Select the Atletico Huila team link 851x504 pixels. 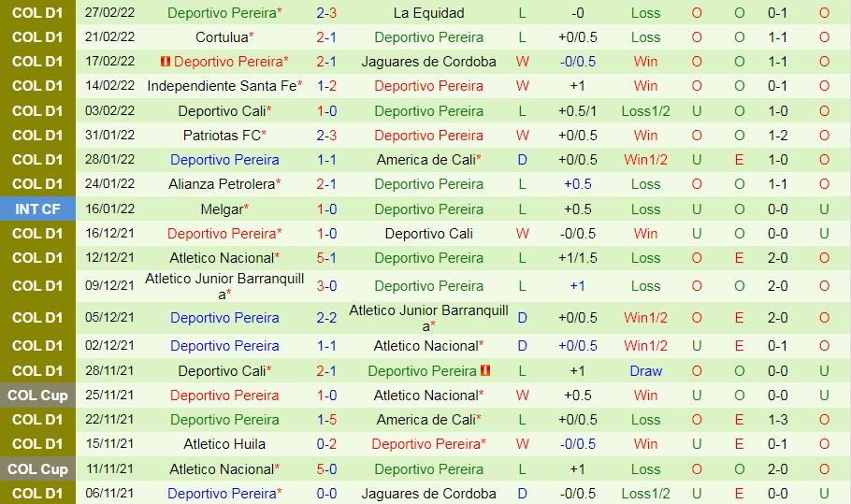click(224, 444)
